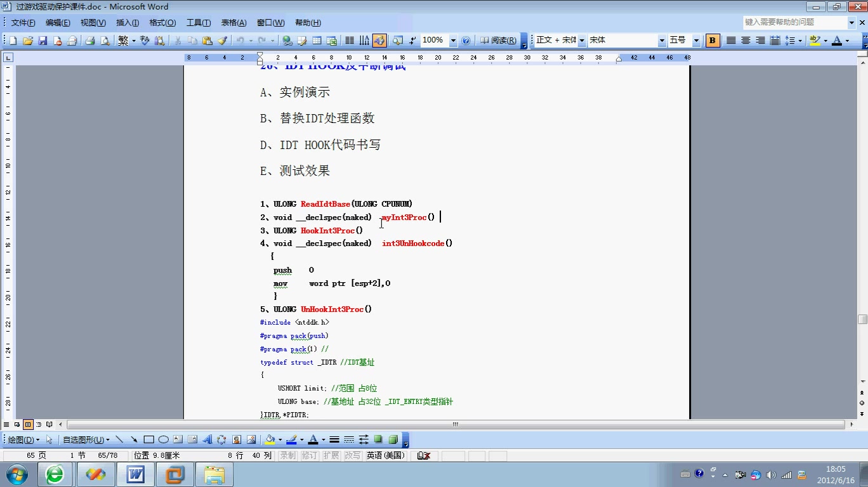Select the Arrow drawing tool
Image resolution: width=868 pixels, height=487 pixels.
(134, 439)
